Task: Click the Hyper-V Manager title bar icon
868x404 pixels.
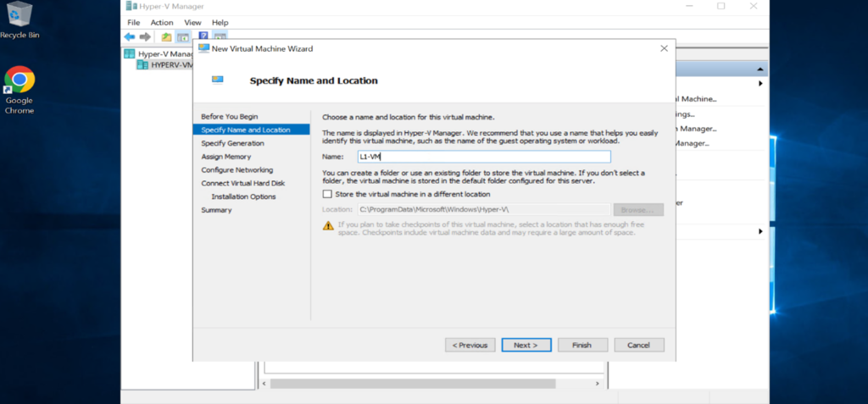Action: 131,6
